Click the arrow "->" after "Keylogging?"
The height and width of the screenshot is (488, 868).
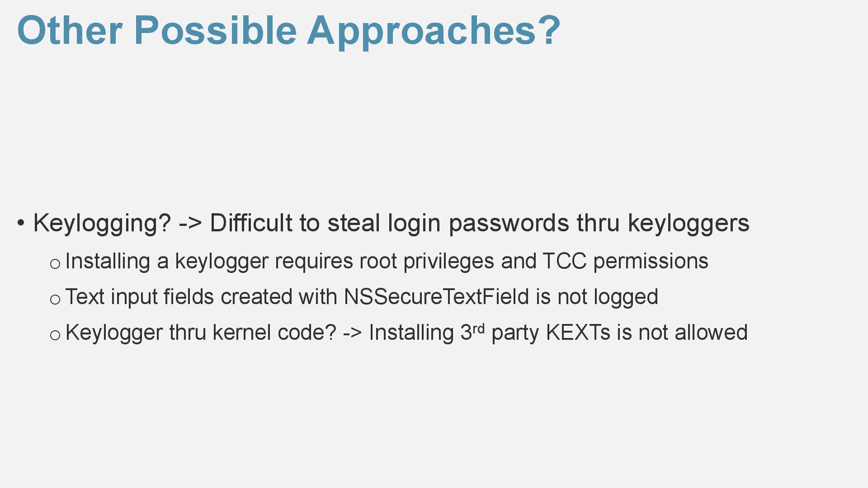(x=190, y=223)
